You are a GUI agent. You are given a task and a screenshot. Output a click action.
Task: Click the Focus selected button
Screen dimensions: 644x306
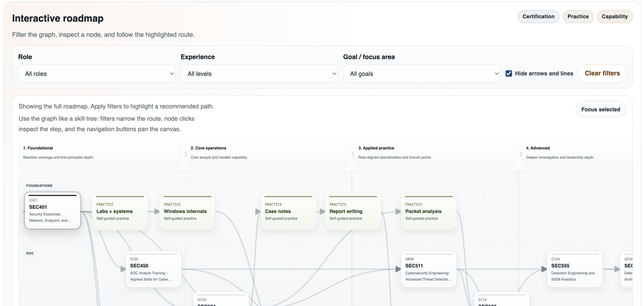click(601, 110)
